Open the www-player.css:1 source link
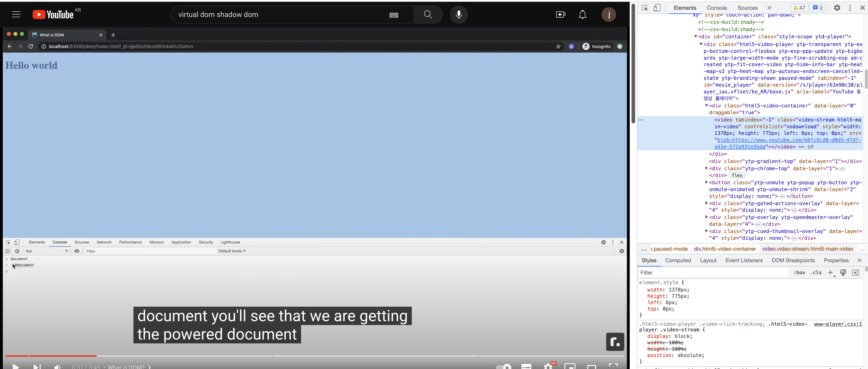868x369 pixels. pos(838,324)
